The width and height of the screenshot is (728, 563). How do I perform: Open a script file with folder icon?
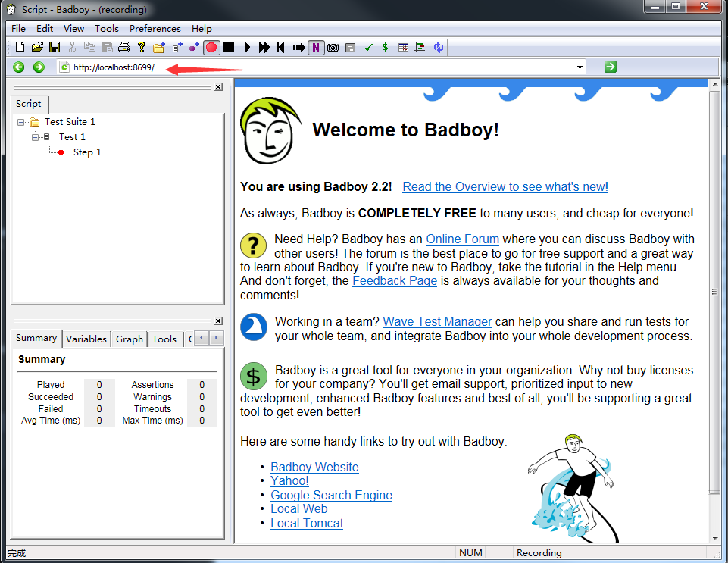click(x=37, y=47)
